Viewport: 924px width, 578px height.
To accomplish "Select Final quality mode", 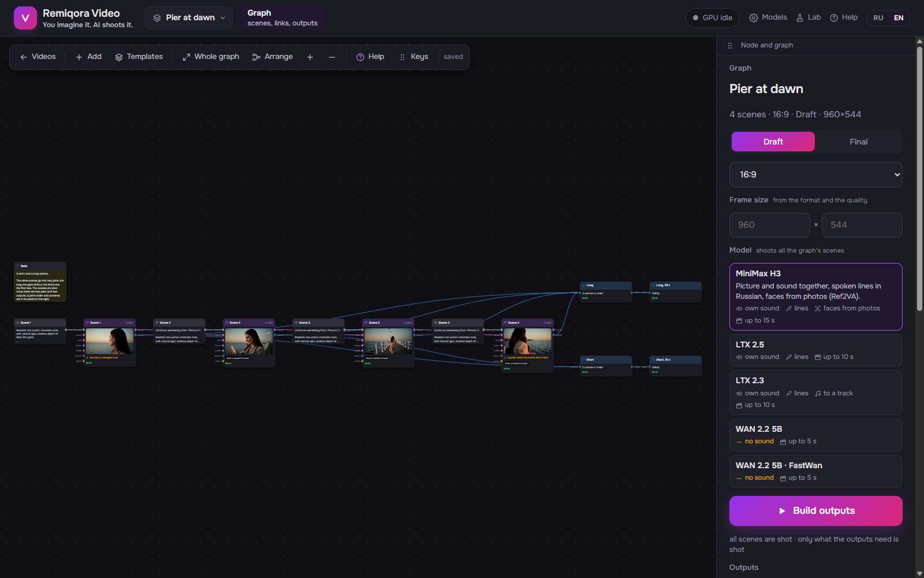I will 859,142.
